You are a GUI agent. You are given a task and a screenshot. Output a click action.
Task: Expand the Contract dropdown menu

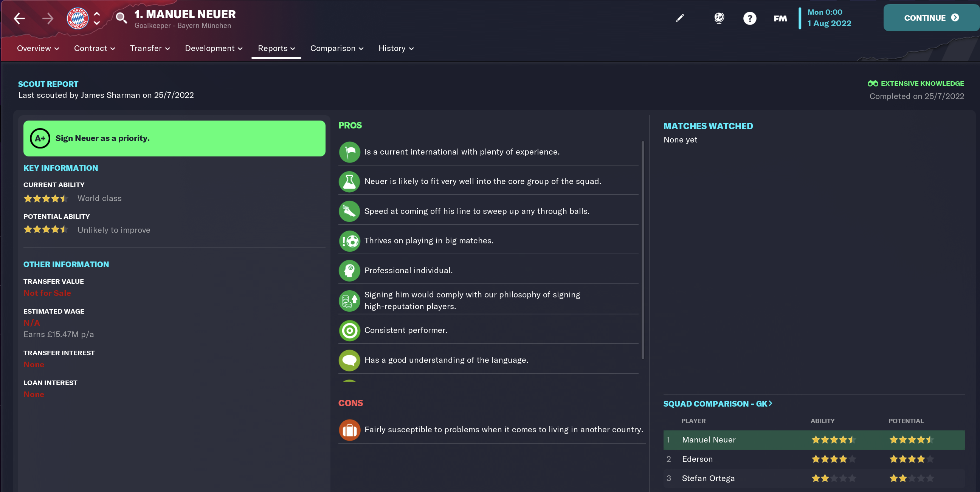coord(95,48)
